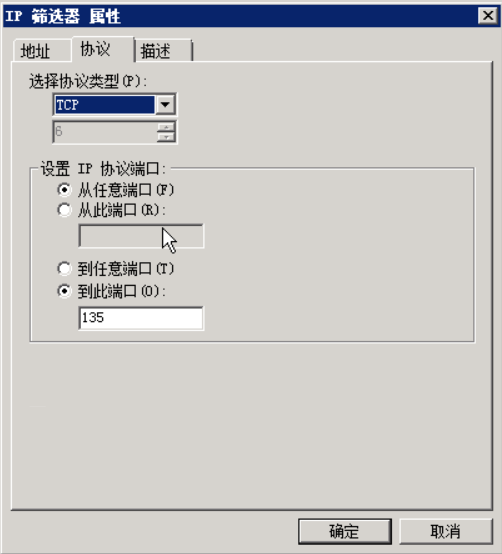Select the 从任意端口(F) radio button
502x554 pixels.
(64, 190)
